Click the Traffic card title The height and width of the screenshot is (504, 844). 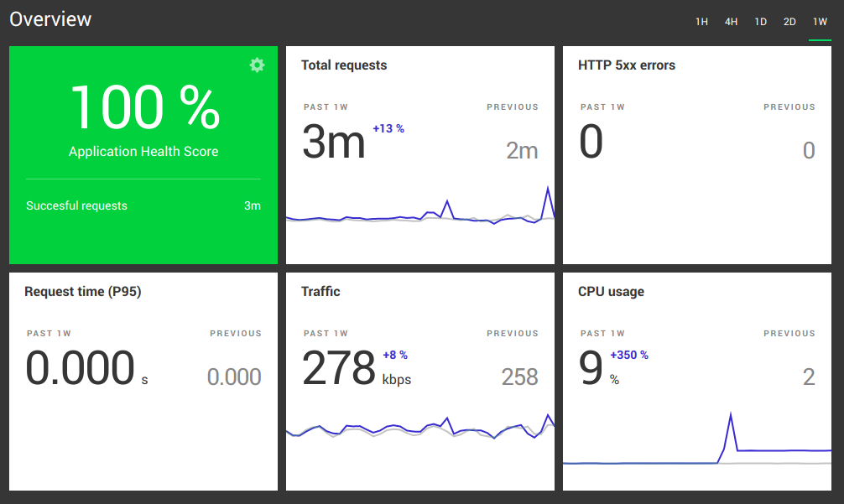tap(320, 292)
